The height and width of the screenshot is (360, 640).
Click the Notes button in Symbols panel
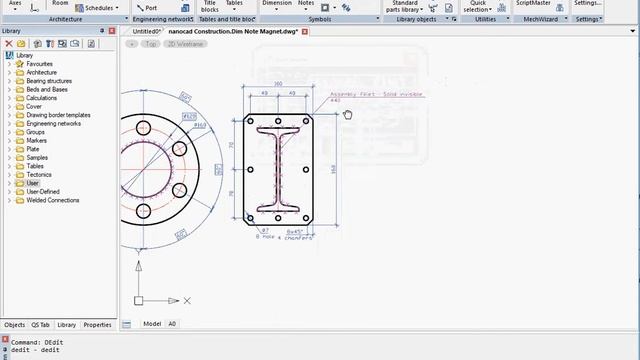306,5
